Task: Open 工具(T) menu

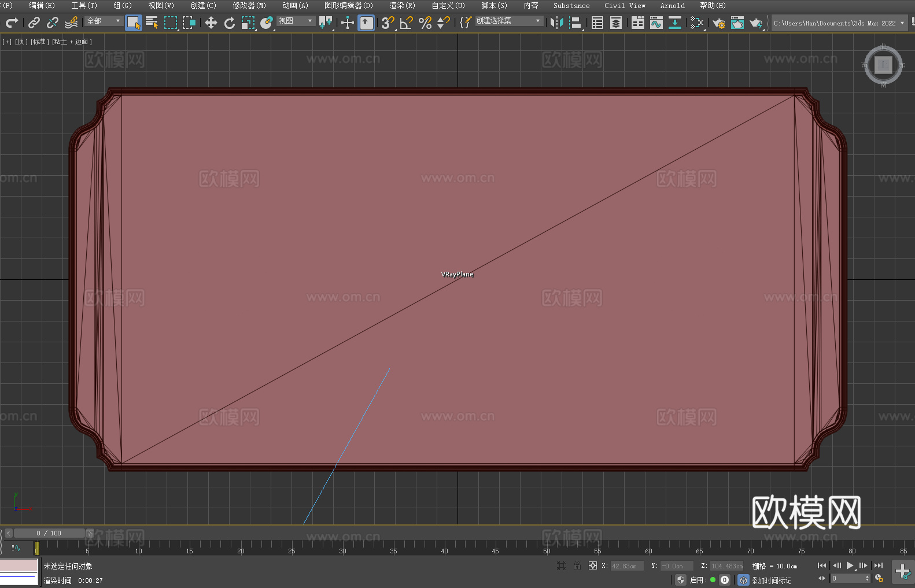Action: click(84, 5)
